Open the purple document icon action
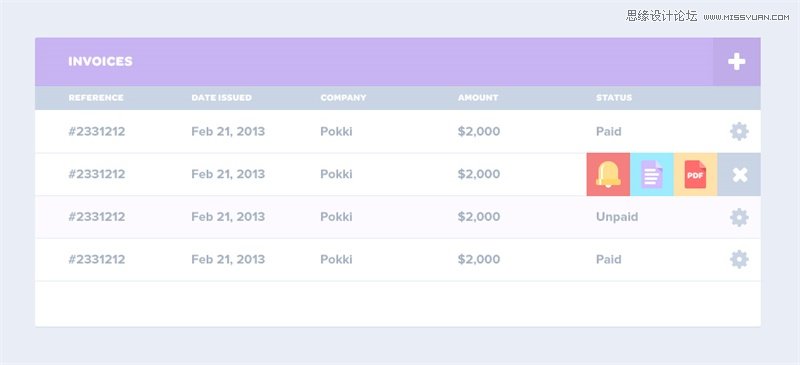The image size is (800, 365). [652, 175]
